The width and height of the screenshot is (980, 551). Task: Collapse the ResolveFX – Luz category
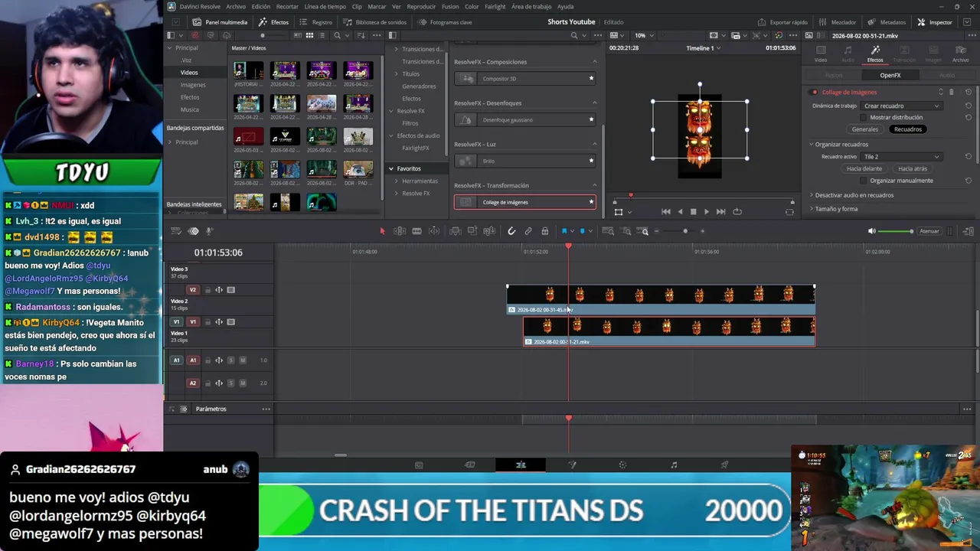point(595,144)
